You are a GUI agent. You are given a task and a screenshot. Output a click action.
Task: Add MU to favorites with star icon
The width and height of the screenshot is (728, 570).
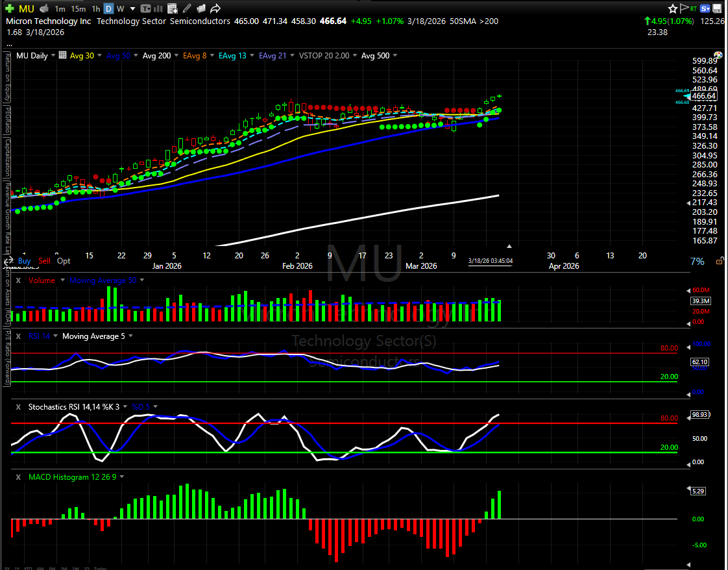[673, 8]
